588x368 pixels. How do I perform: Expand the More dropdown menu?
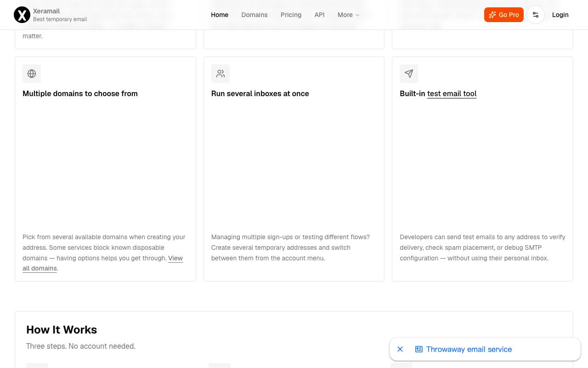(x=348, y=15)
